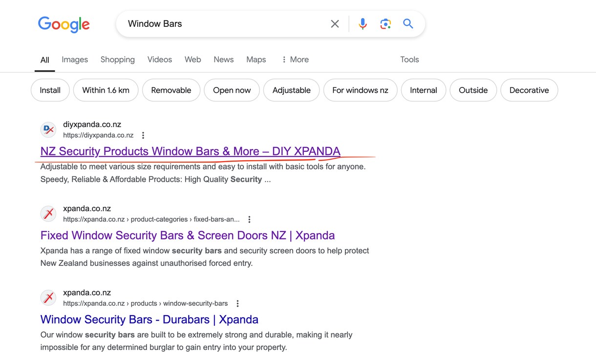Screen dimensions: 596x364
Task: Open Window Security Bars - Durabars link
Action: click(x=149, y=320)
